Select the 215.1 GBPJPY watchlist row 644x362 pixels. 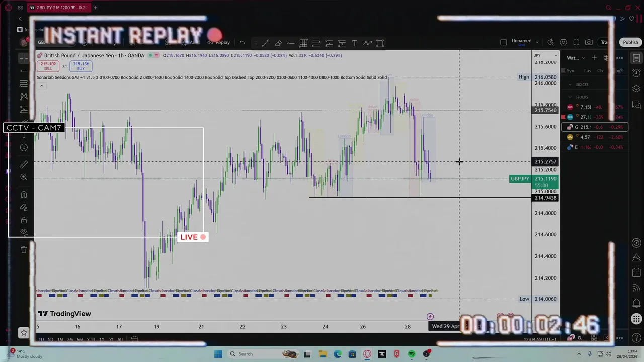click(595, 127)
